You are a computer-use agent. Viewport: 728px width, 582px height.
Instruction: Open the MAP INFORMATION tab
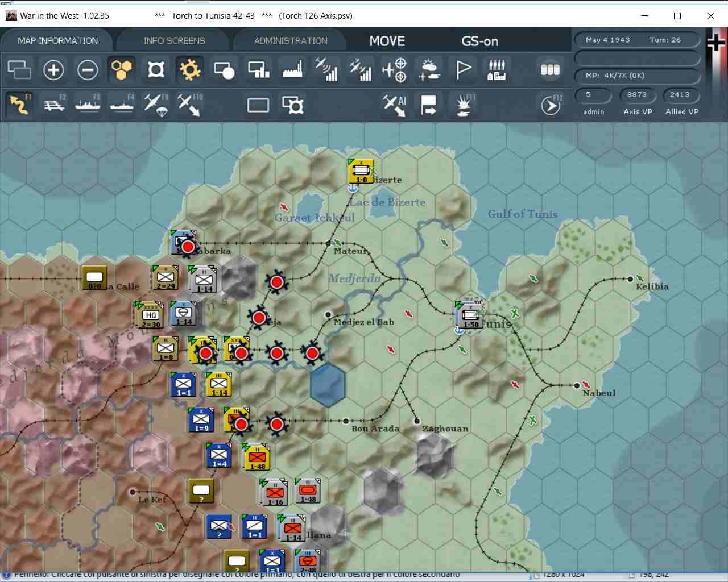coord(58,41)
